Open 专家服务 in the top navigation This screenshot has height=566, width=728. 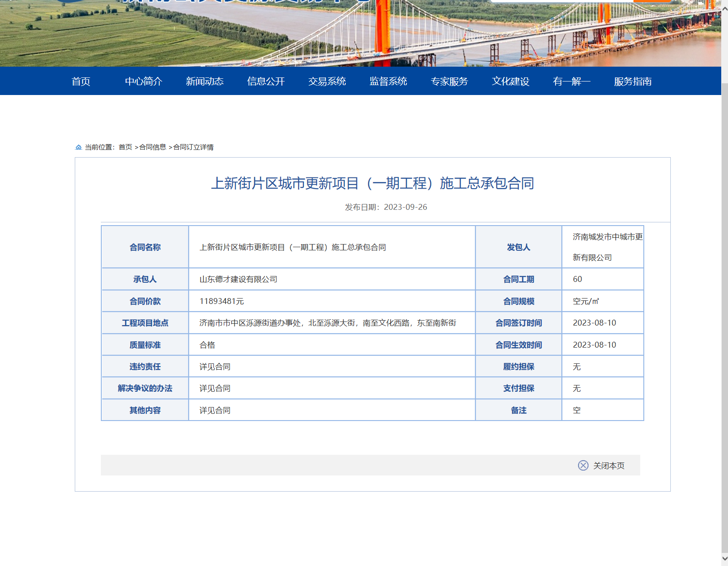coord(449,82)
